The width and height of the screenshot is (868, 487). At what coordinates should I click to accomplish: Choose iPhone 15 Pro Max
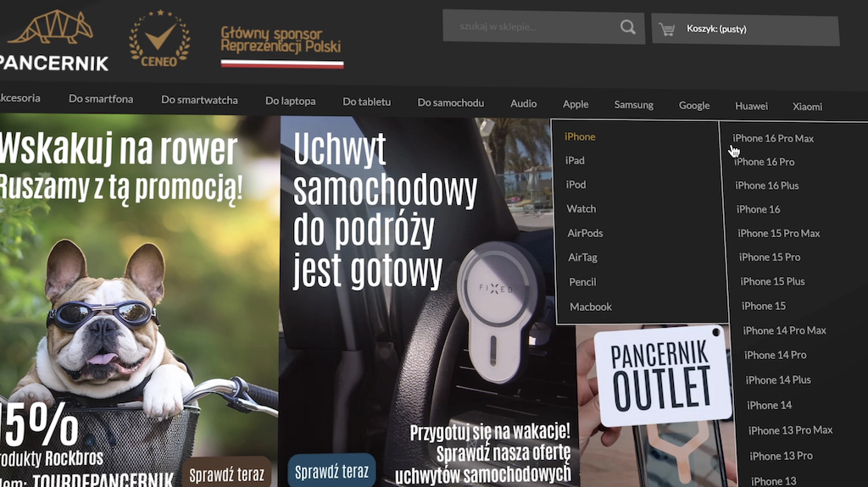778,234
